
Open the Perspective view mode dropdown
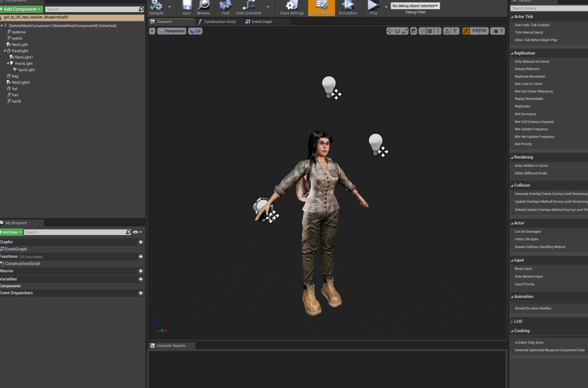coord(172,31)
